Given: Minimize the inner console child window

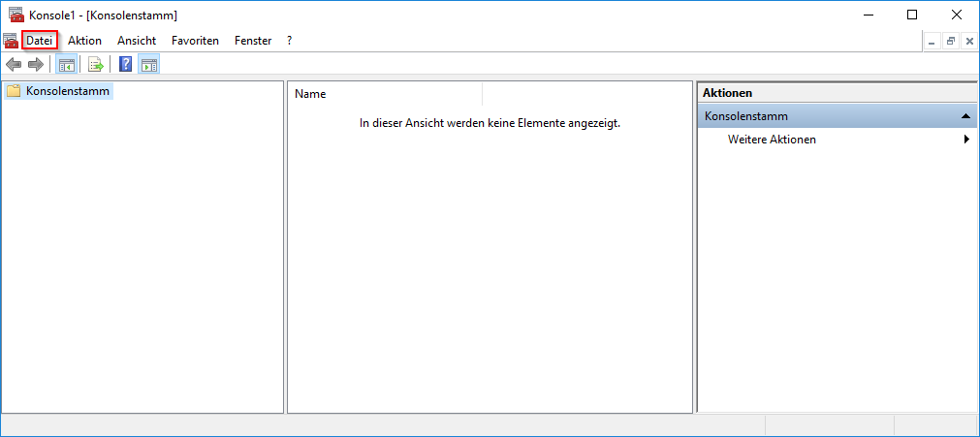Looking at the screenshot, I should click(x=933, y=42).
